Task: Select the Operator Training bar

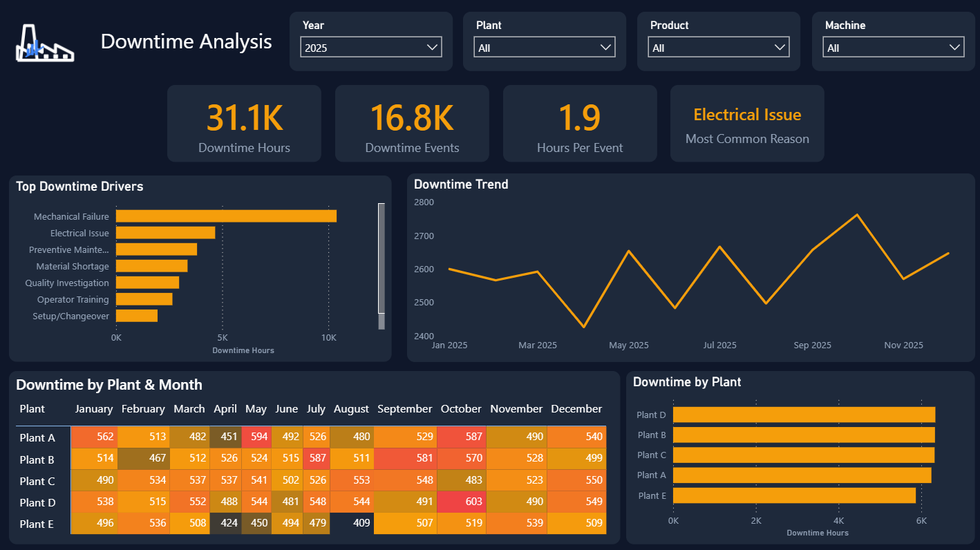Action: tap(144, 299)
